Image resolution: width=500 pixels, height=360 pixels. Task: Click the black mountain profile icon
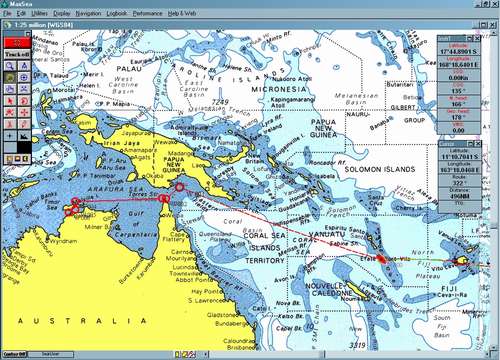point(24,136)
